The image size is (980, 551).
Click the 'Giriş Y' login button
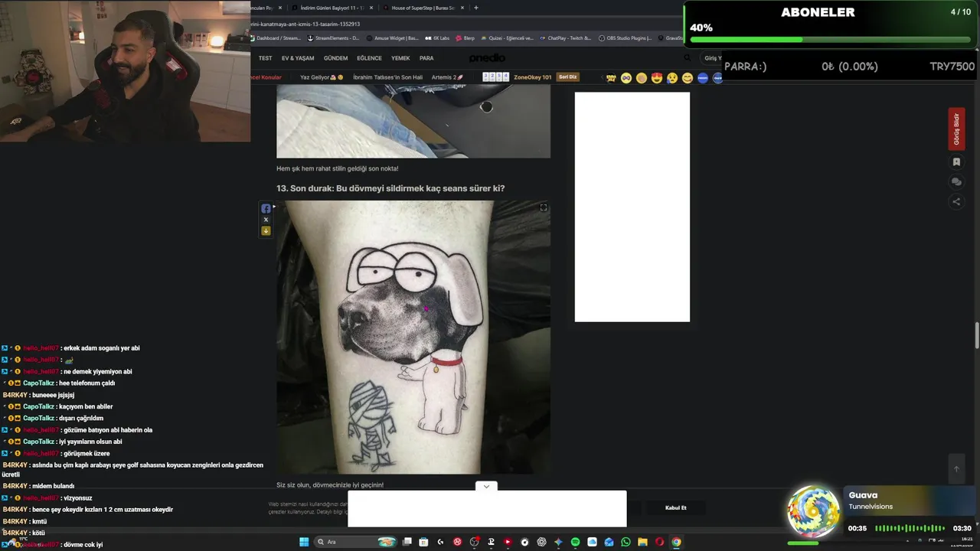[x=713, y=58]
